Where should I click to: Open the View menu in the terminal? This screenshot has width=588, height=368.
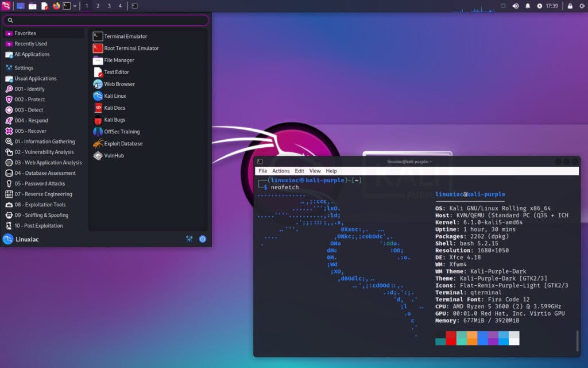[x=315, y=171]
